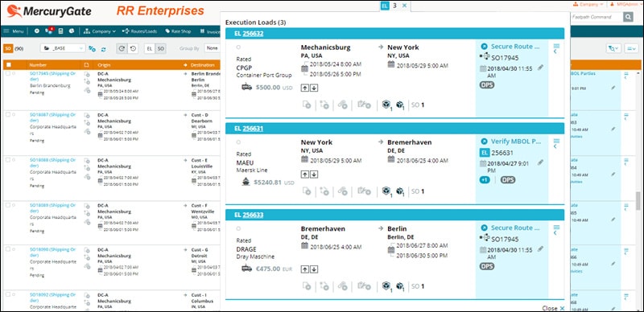This screenshot has height=312, width=644.
Task: Click add hierarchy icon in EL 256632 card
Action: pos(324,105)
